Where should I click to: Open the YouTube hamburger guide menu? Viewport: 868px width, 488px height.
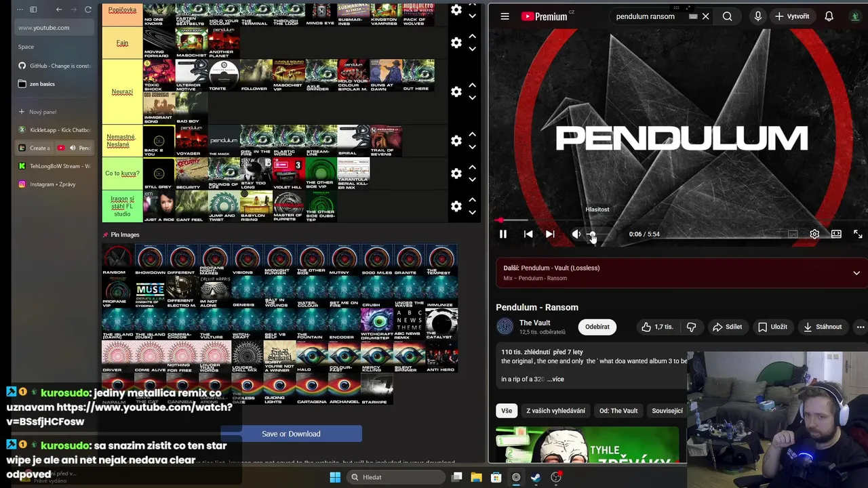[x=505, y=16]
